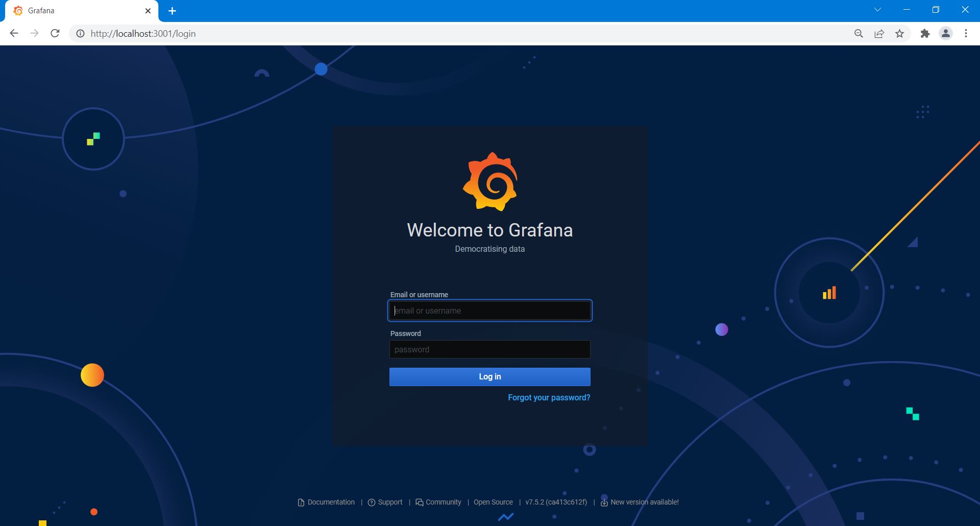Open the Extensions puzzle icon
Screen dimensions: 980x526
click(925, 34)
